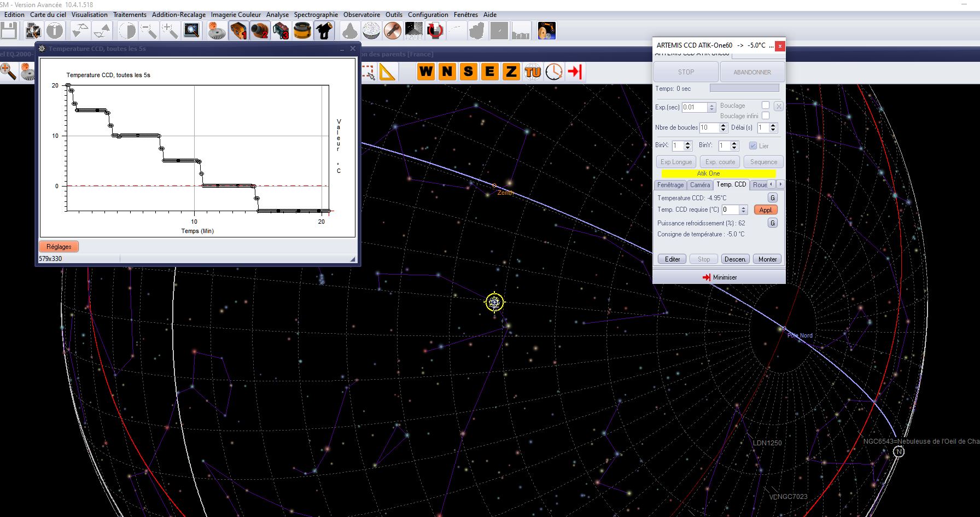Viewport: 980px width, 517px height.
Task: Toggle the Lier binning checkbox
Action: [753, 146]
